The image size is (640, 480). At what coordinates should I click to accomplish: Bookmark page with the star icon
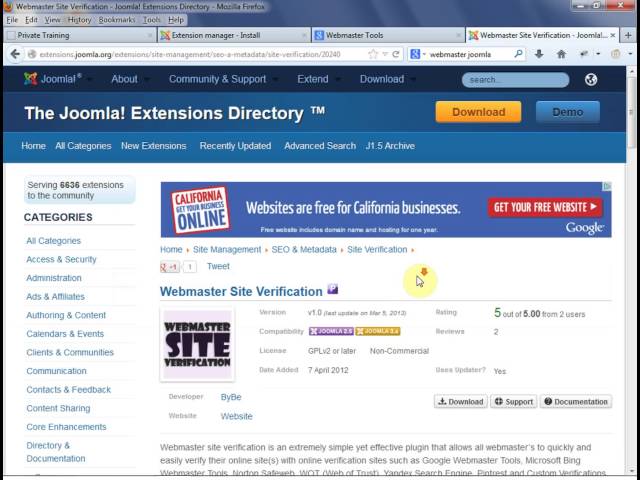(x=372, y=54)
